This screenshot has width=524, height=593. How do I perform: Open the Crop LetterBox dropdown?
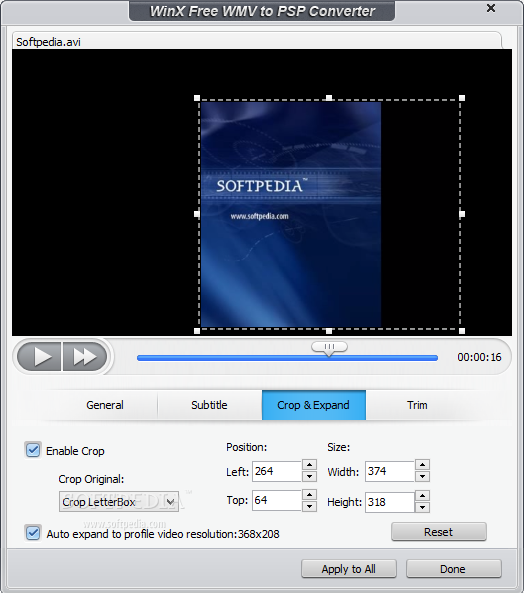119,502
